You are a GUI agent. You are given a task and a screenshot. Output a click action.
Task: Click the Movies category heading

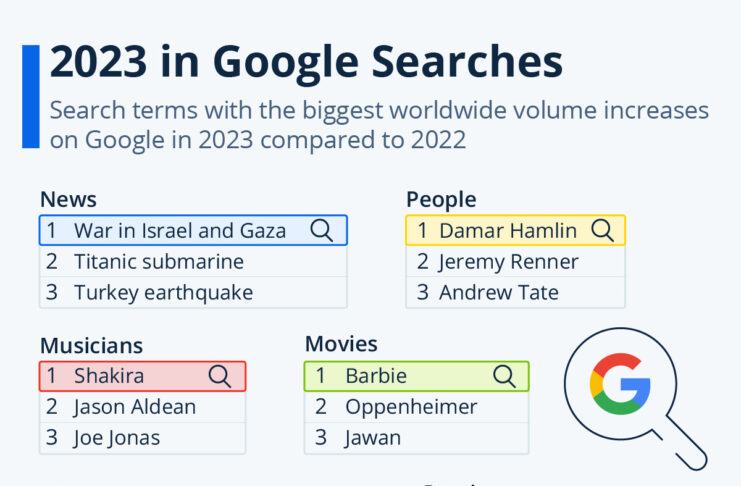tap(341, 345)
